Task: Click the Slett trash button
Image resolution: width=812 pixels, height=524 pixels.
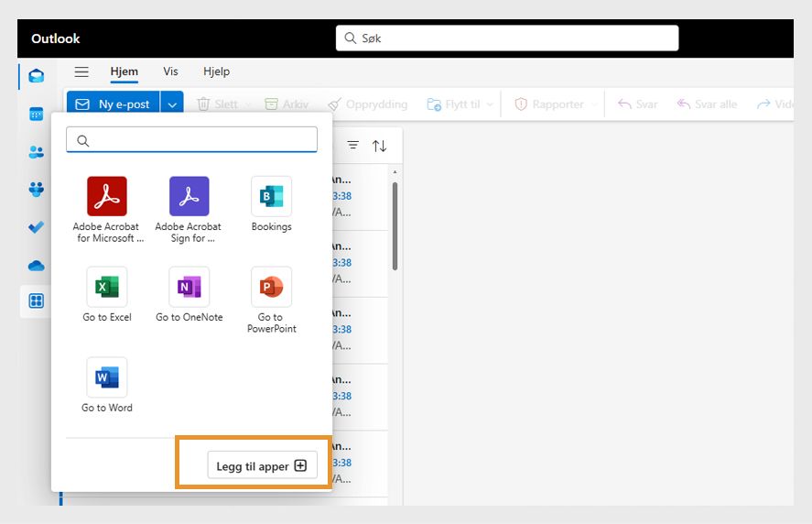Action: click(218, 104)
